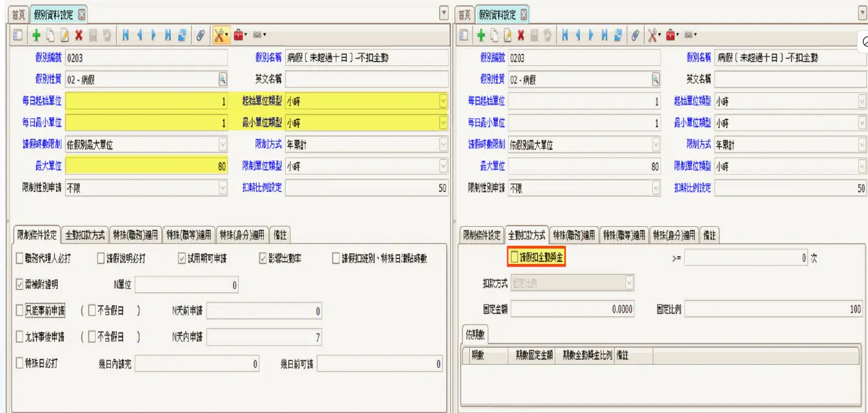Click the 固定金額 input field
The height and width of the screenshot is (413, 868).
coord(573,309)
